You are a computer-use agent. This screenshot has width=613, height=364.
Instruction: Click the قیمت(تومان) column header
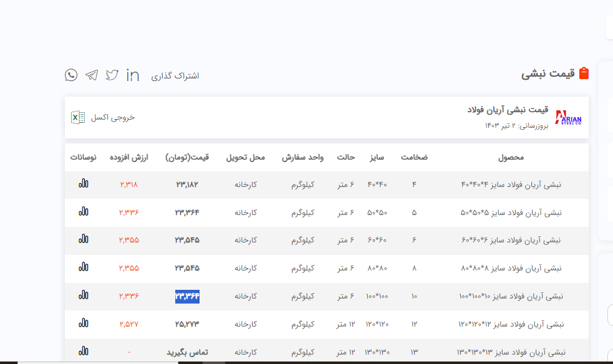click(x=187, y=158)
